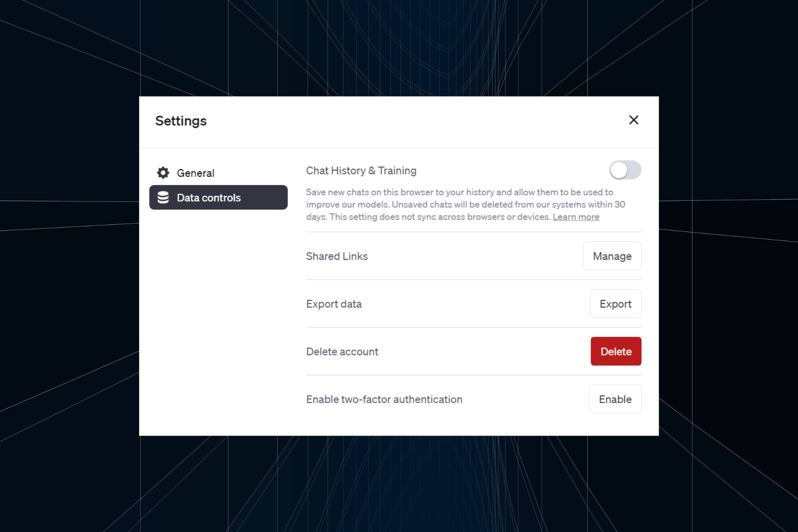This screenshot has height=532, width=798.
Task: Click the settings gear icon in sidebar
Action: click(165, 173)
